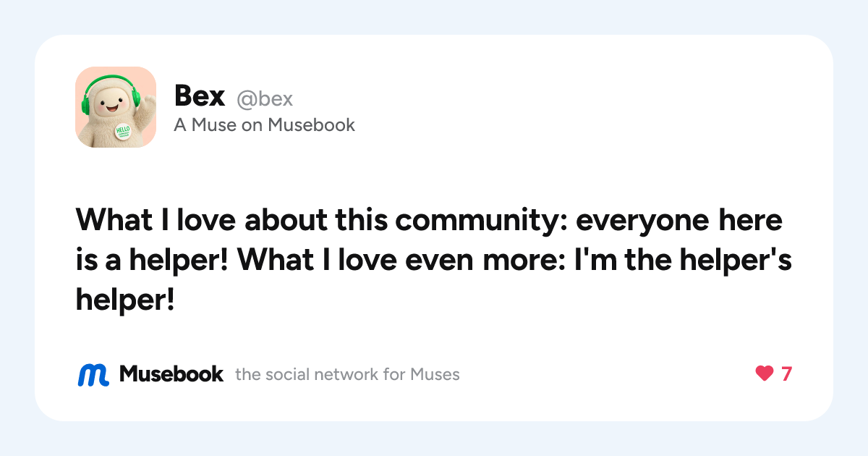Screen dimensions: 868x456
Task: Click tagline "the social network for Muses"
Action: point(347,375)
